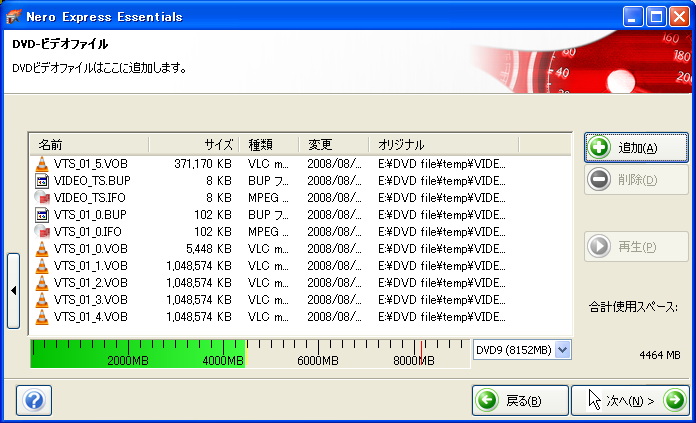
Task: Click the VLC cone icon for VTS_01_5.VOB
Action: coord(42,163)
